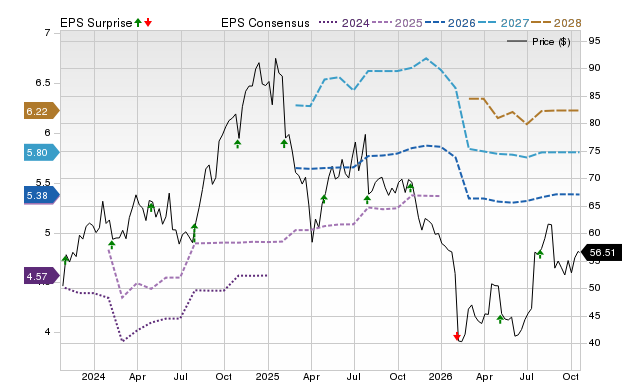Toggle the 2026 EPS consensus legend entry
The image size is (640, 382).
(450, 23)
